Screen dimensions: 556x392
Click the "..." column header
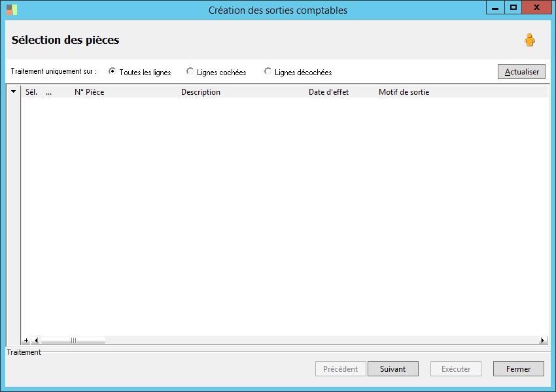coord(48,92)
